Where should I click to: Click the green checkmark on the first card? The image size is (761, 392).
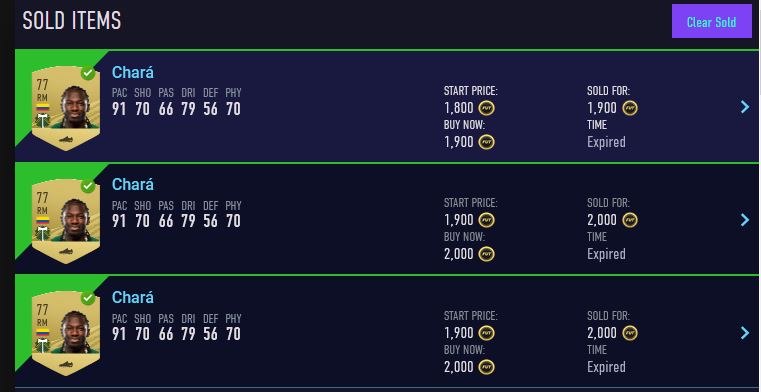point(88,73)
